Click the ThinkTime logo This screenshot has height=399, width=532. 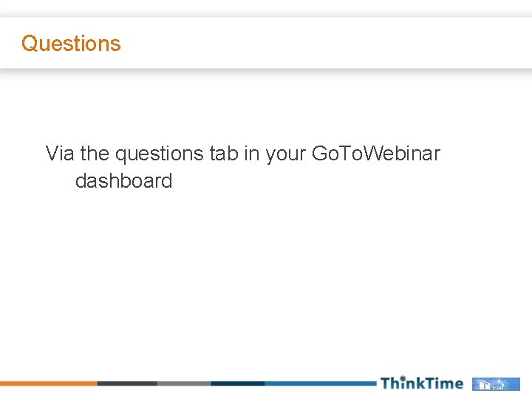tap(422, 383)
